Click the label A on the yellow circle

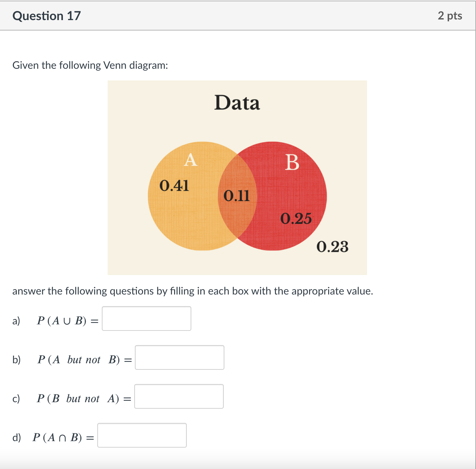(x=191, y=161)
